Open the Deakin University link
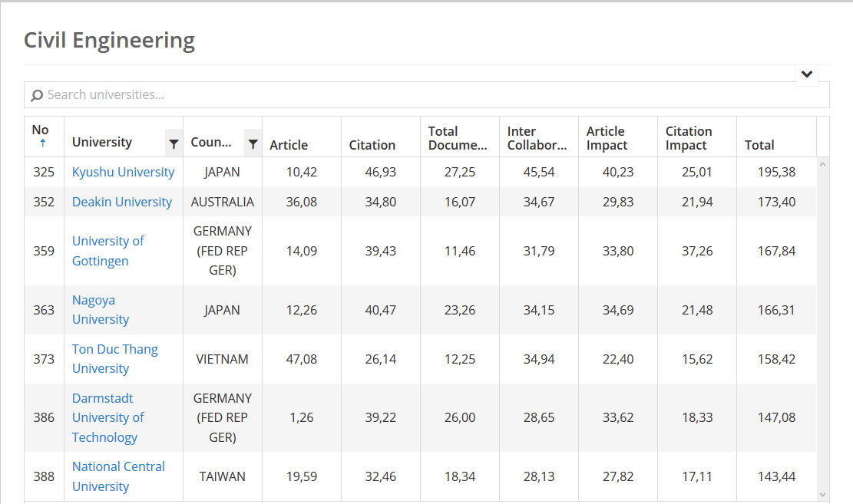Viewport: 853px width, 504px height. coord(122,202)
